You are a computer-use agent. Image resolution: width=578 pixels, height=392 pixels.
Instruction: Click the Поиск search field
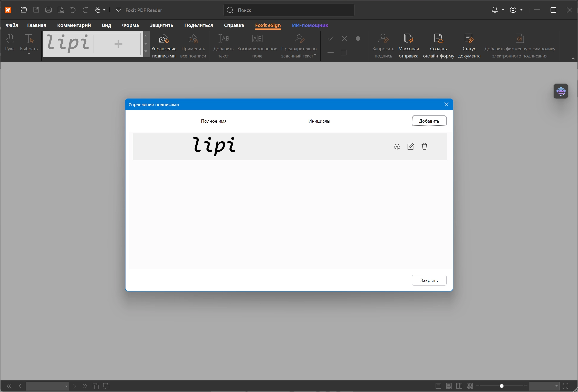click(289, 10)
